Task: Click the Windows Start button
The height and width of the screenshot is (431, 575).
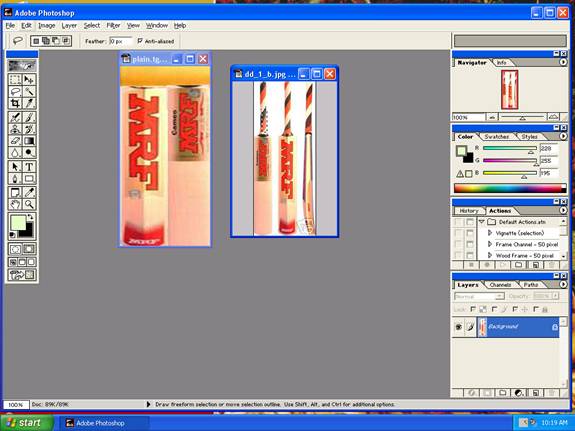Action: point(26,423)
